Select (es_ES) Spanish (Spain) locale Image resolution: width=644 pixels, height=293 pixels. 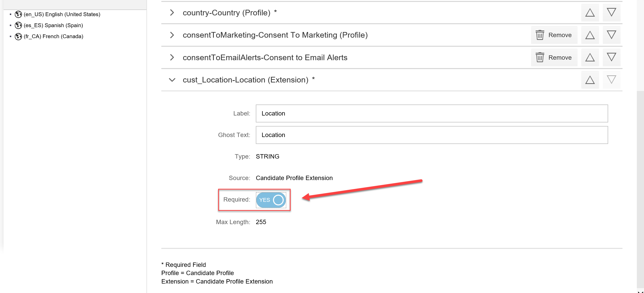coord(53,25)
